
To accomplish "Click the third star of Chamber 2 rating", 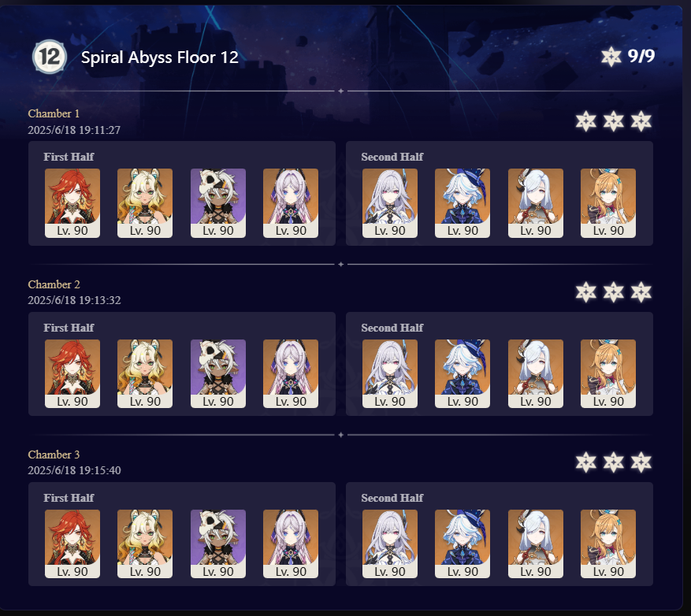I will (641, 291).
